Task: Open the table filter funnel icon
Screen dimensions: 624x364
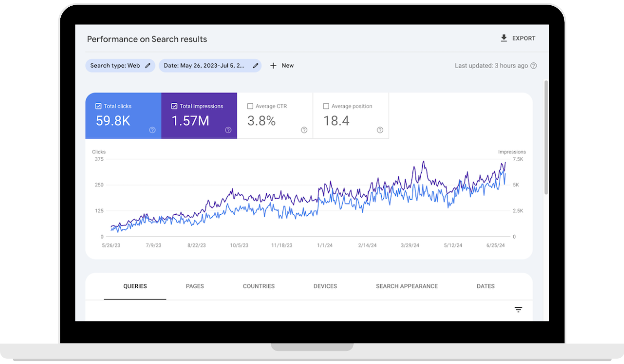Action: pyautogui.click(x=518, y=309)
